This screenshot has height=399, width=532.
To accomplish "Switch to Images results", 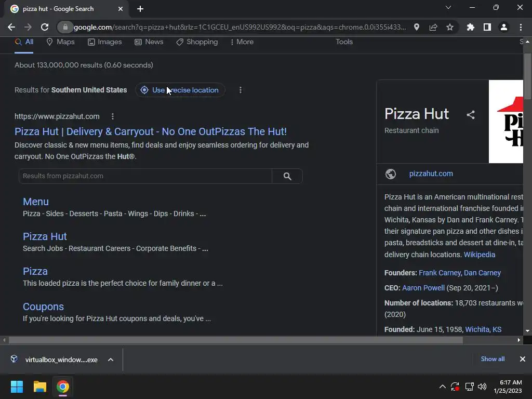I will 104,42.
